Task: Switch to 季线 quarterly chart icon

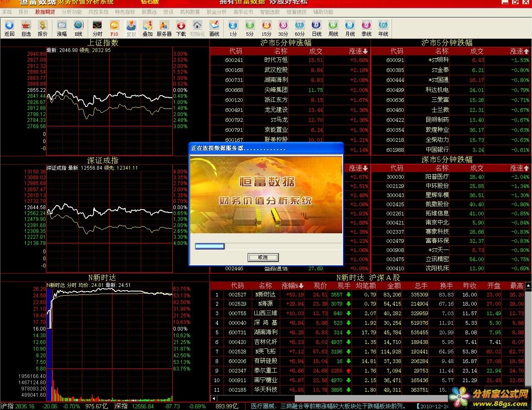Action: (x=366, y=28)
